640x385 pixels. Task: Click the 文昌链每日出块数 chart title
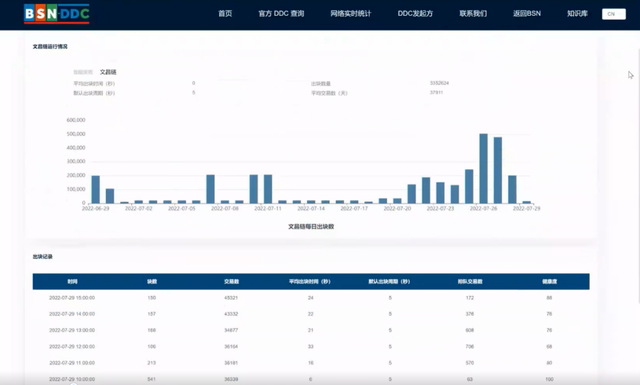[311, 227]
